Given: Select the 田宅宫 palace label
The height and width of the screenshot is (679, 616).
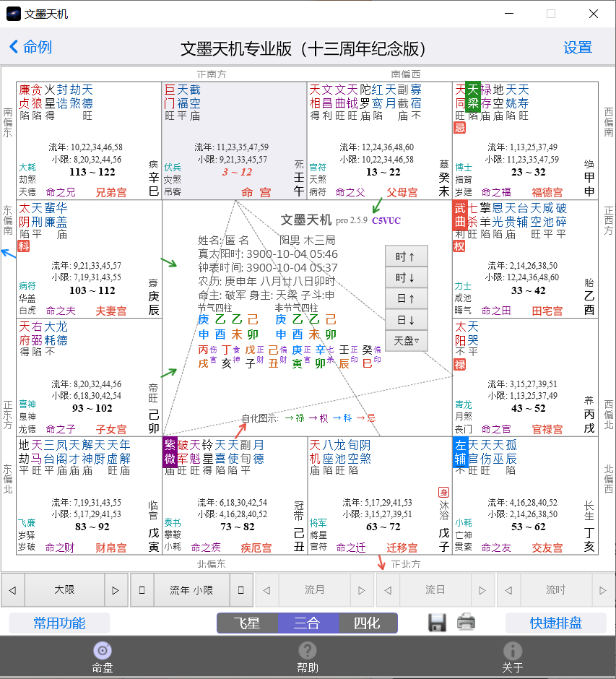Looking at the screenshot, I should pos(547,311).
